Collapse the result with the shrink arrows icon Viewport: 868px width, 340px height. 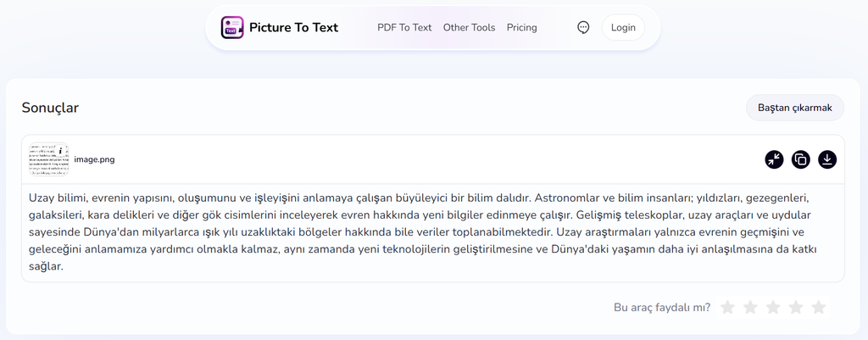(774, 159)
